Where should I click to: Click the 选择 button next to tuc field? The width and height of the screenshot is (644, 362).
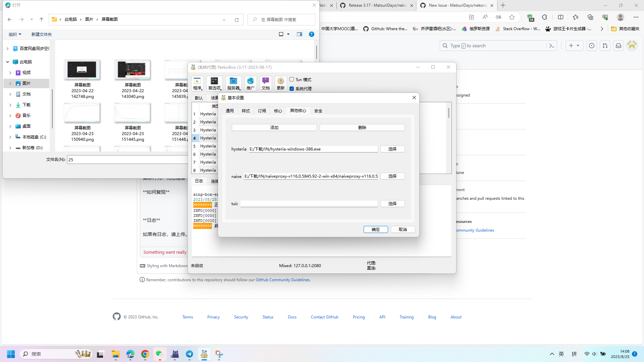[x=392, y=203]
